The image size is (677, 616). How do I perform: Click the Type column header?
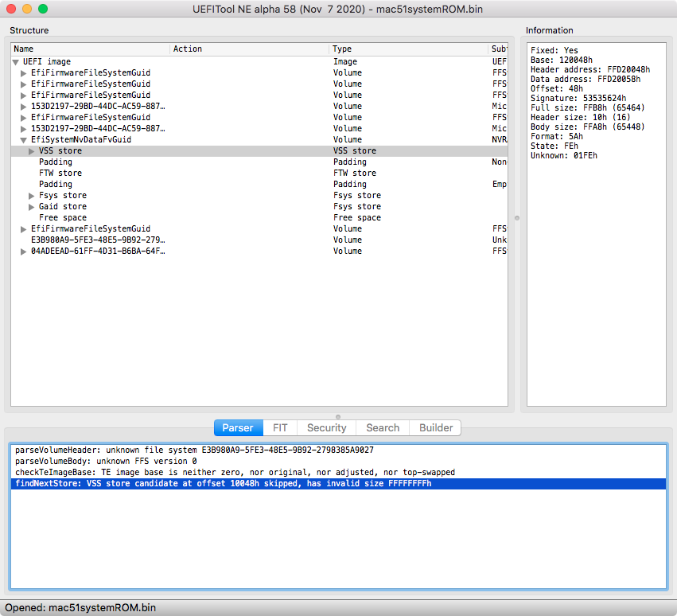tap(408, 49)
